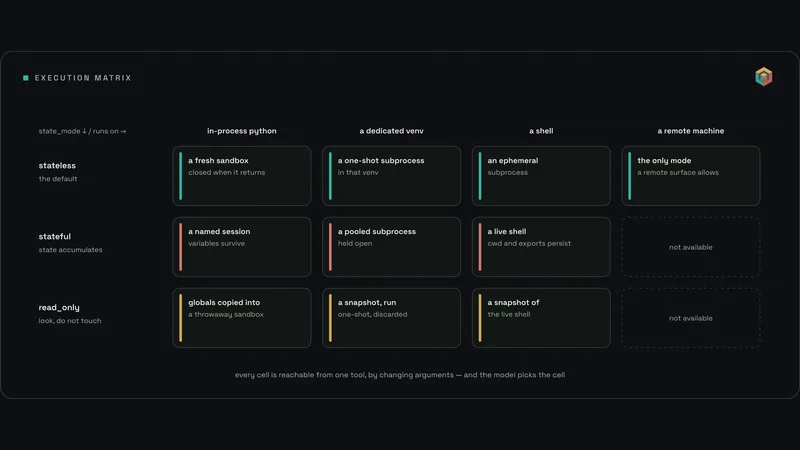The width and height of the screenshot is (800, 450).
Task: Click the 'in-process python' column header
Action: click(242, 131)
